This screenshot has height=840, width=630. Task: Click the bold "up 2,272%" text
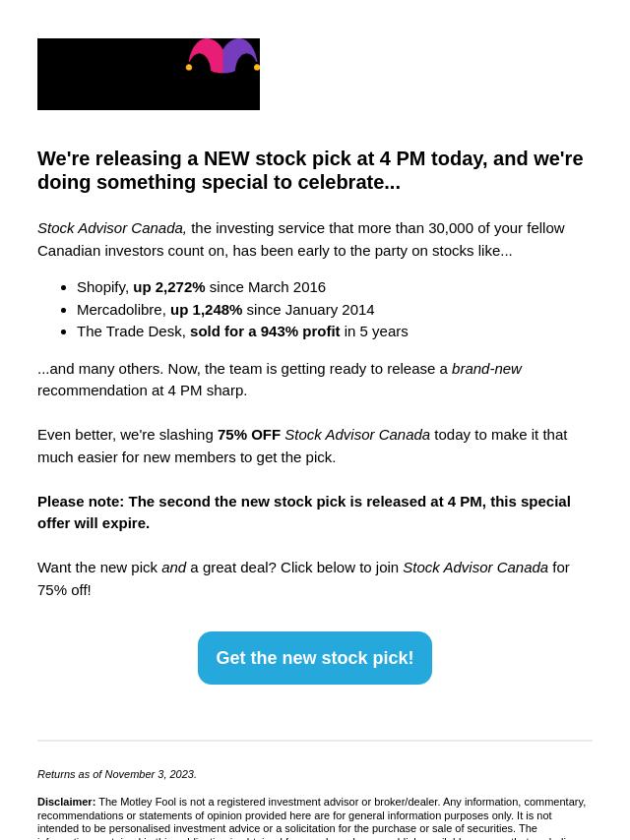169,287
